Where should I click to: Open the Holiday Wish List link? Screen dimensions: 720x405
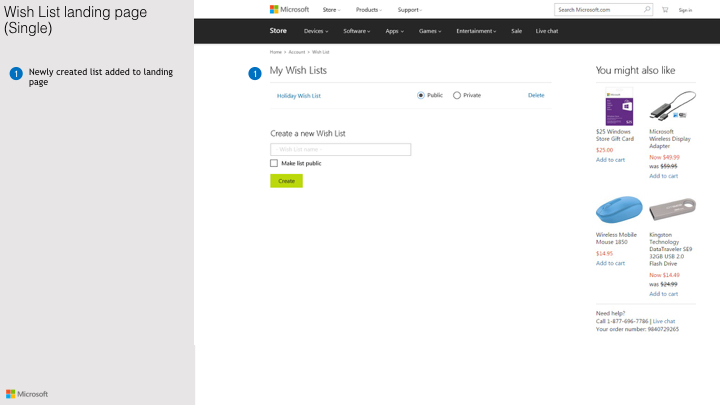298,96
